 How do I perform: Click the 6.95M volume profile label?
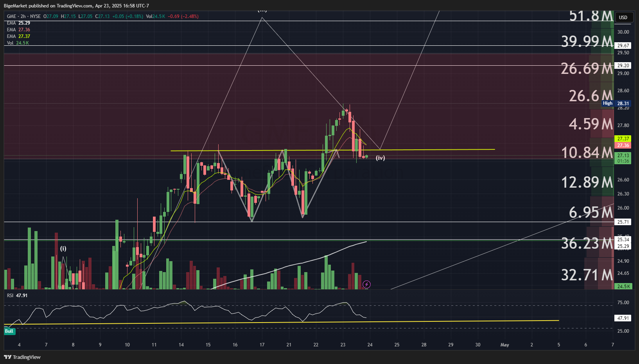point(591,212)
